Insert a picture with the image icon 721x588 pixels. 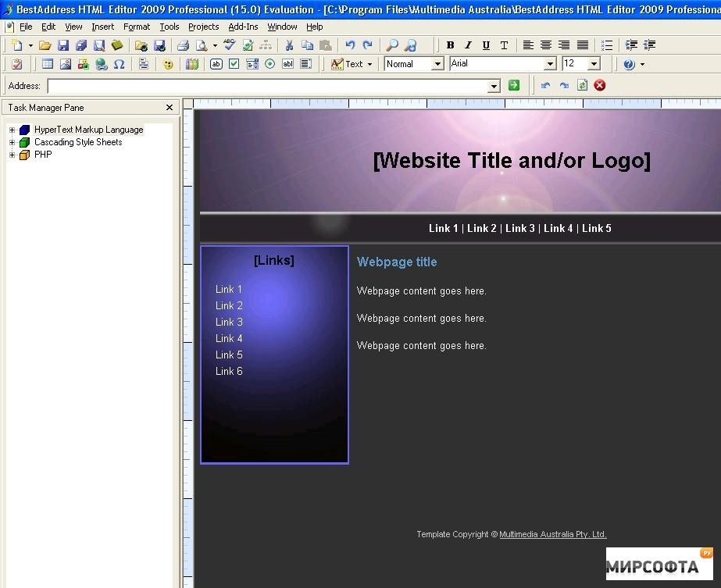[x=66, y=64]
